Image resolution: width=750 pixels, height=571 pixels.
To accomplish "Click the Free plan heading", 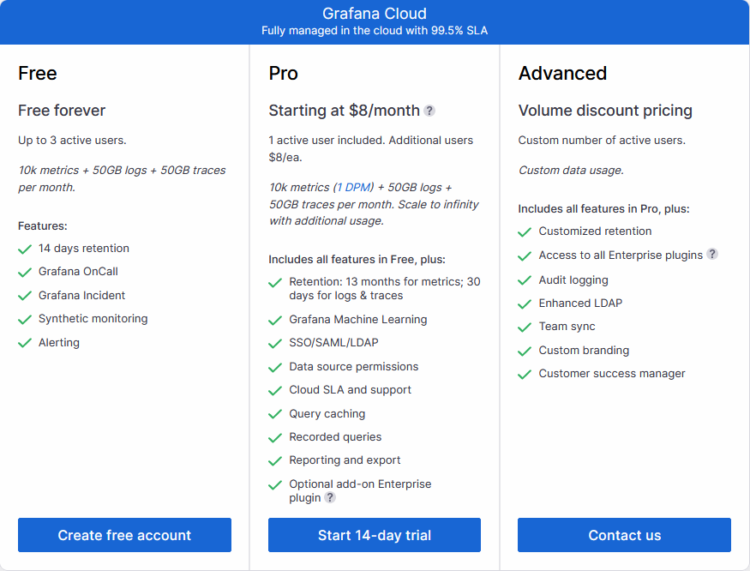I will pos(37,74).
